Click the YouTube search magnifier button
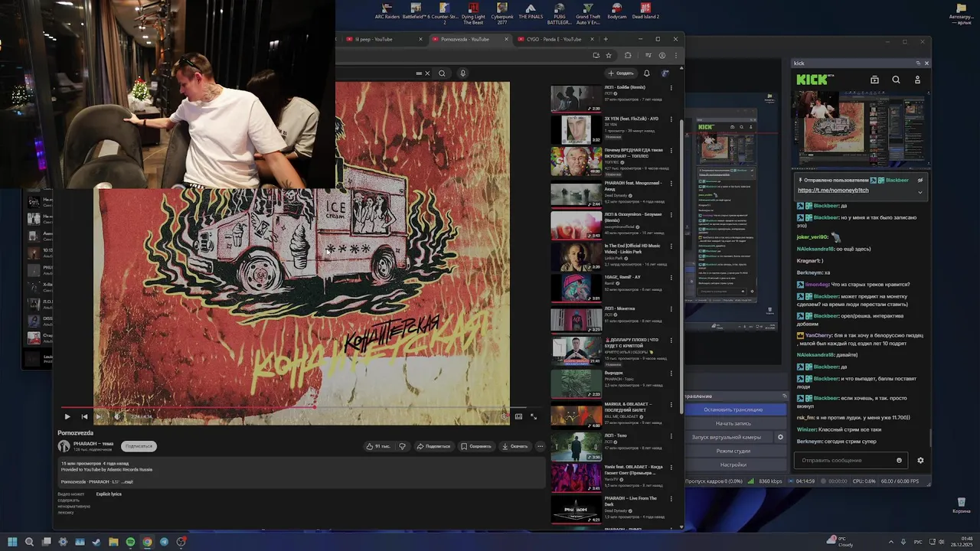Viewport: 980px width, 551px height. pyautogui.click(x=442, y=73)
